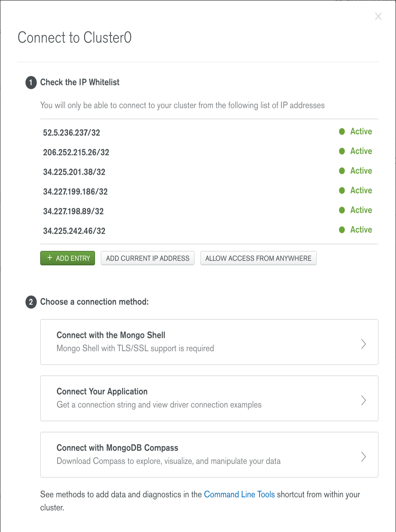Expand the MongoDB Compass chevron arrow
Screen dimensions: 396x532
pos(363,456)
